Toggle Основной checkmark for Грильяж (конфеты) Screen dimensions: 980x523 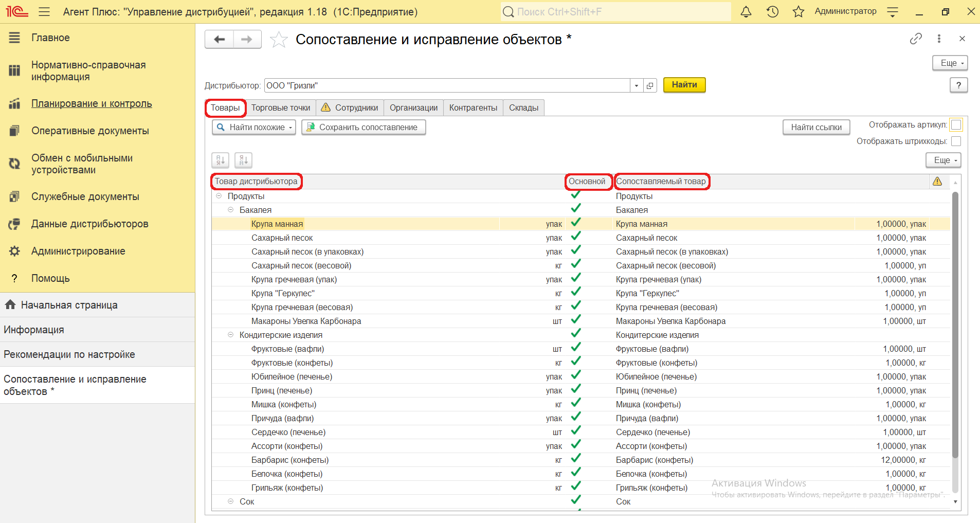(576, 486)
